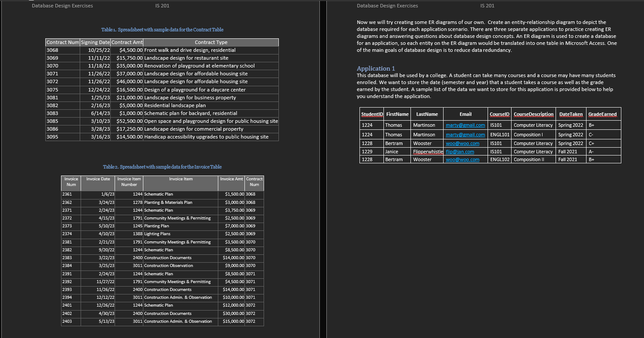
Task: Select the 9/20/22 invoice date
Action: [98, 250]
